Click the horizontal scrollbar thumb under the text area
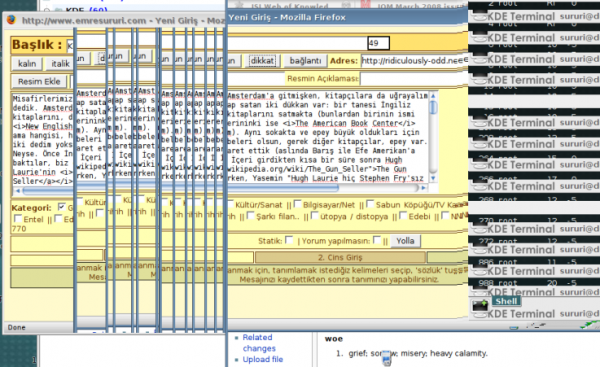 click(181, 189)
